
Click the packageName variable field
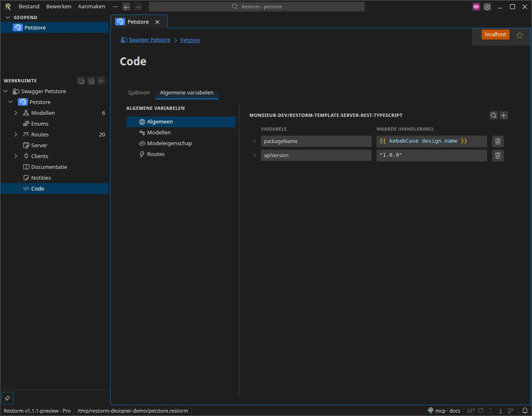316,141
